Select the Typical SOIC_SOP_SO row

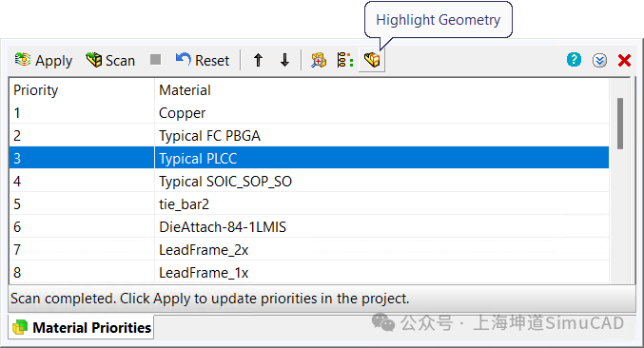tap(309, 182)
